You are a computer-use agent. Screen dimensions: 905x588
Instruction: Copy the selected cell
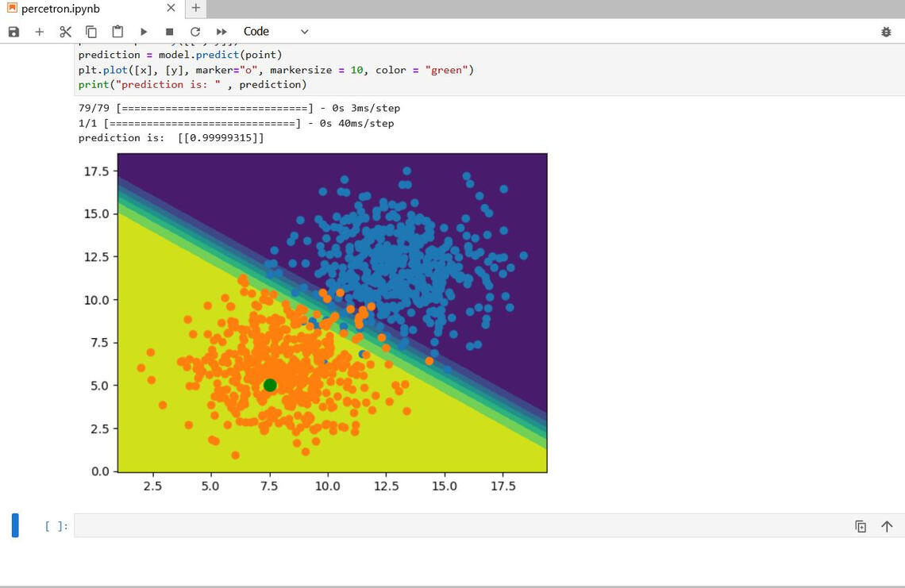(x=90, y=31)
